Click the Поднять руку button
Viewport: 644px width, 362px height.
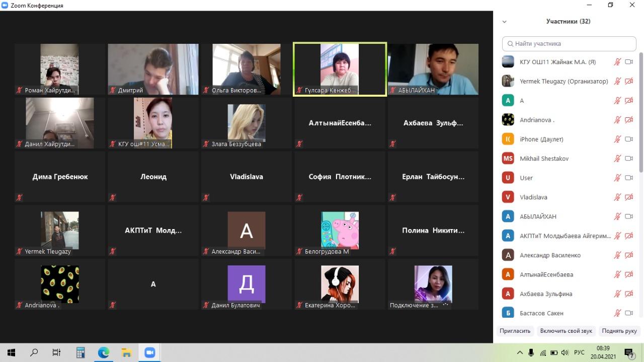(619, 331)
